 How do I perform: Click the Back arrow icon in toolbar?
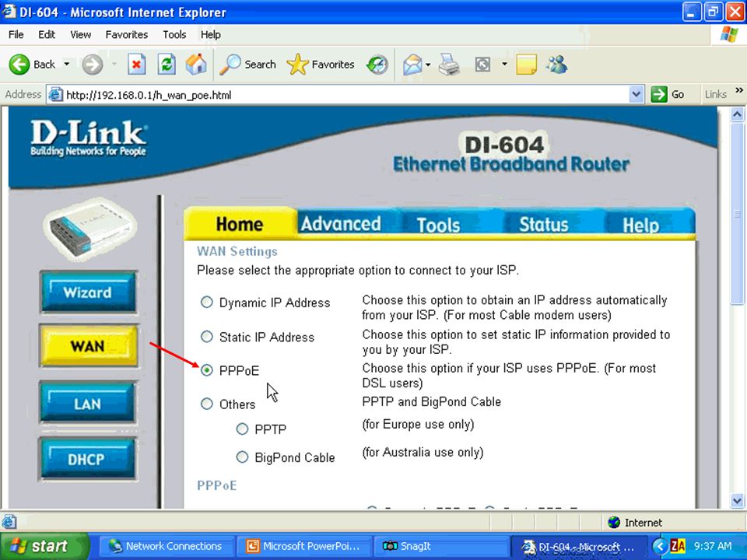click(x=19, y=65)
